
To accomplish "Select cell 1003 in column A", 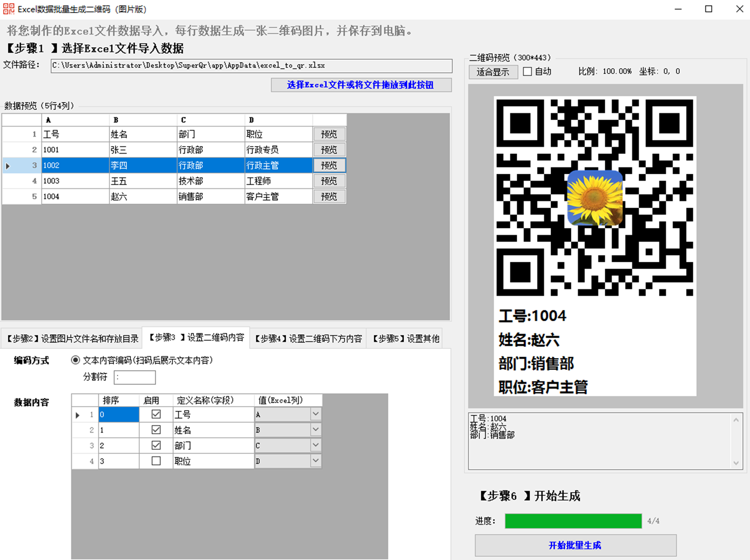I will 75,181.
